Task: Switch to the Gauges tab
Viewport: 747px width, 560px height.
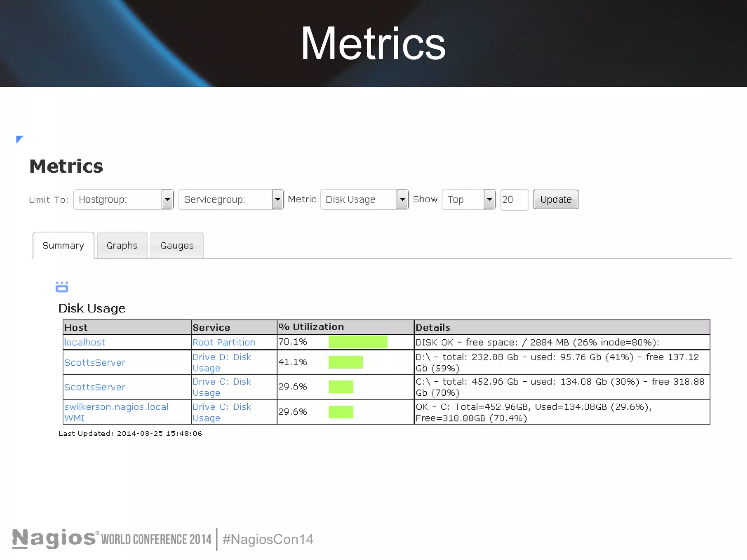Action: point(177,245)
